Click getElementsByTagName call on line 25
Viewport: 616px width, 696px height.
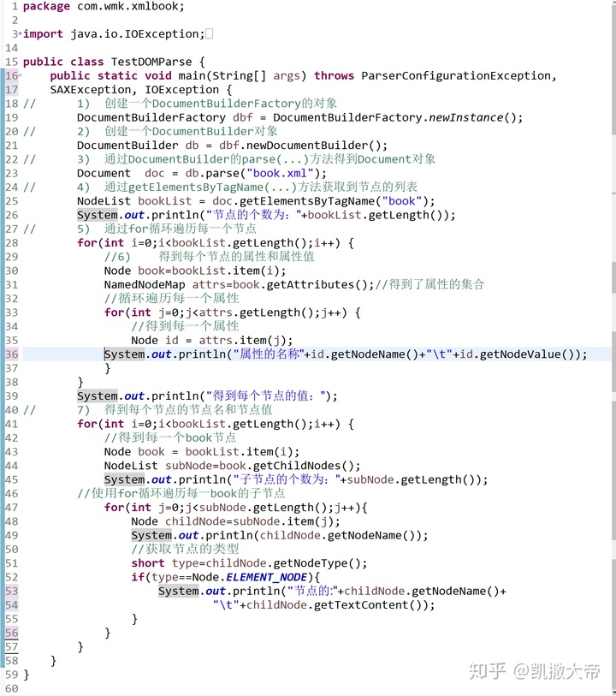click(307, 201)
